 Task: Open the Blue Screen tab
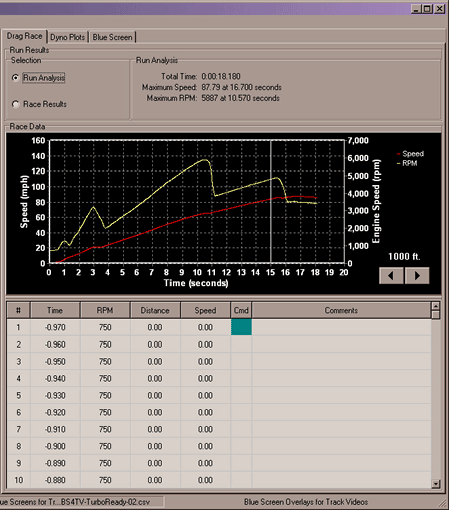pos(112,37)
